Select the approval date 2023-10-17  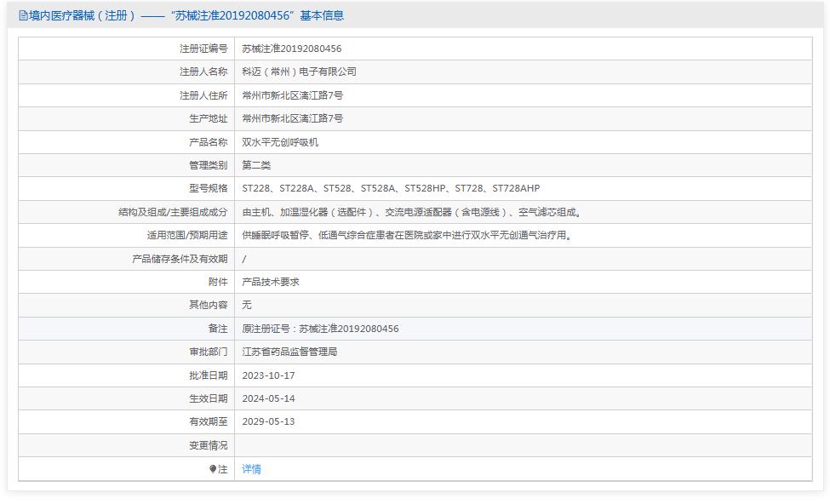click(x=272, y=375)
